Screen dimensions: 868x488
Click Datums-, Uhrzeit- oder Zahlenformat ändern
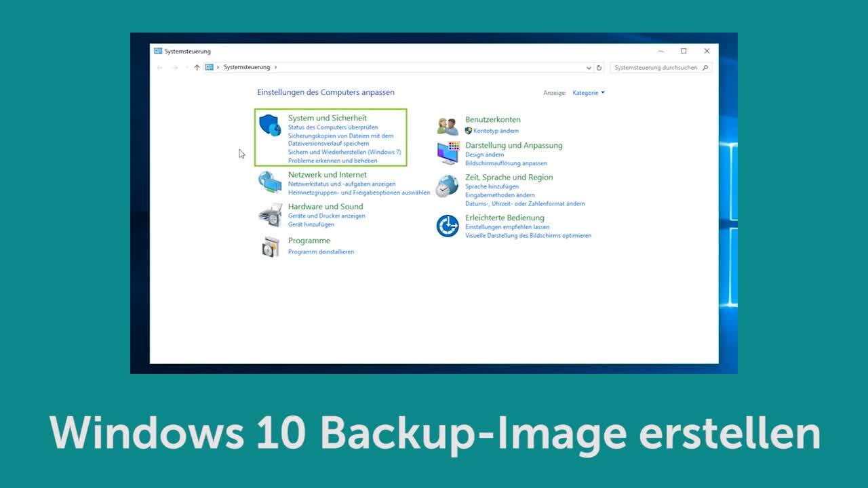point(525,204)
